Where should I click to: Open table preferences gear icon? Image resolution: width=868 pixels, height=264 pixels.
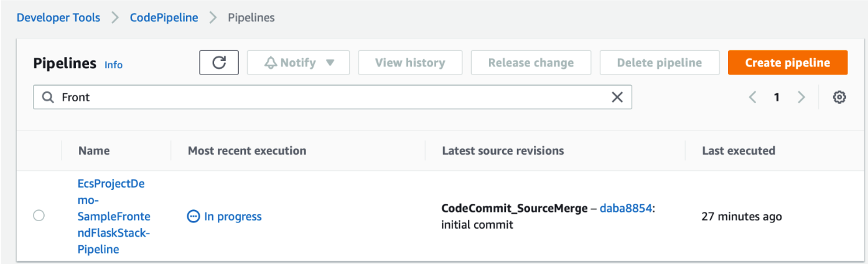(x=839, y=98)
